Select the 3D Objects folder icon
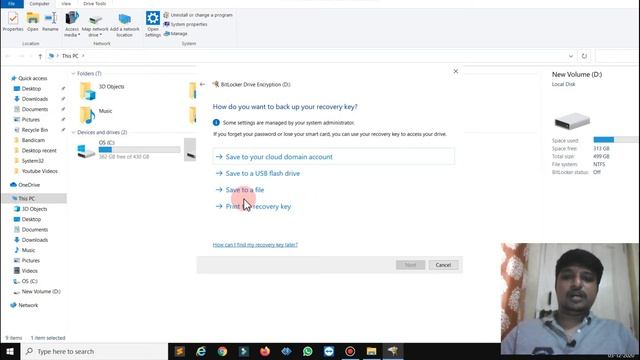This screenshot has width=640, height=360. tap(87, 91)
